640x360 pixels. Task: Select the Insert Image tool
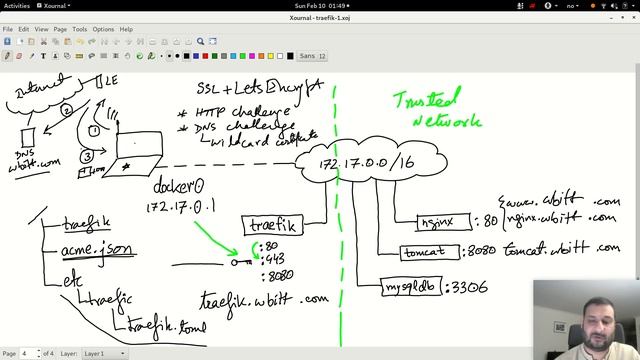point(56,56)
